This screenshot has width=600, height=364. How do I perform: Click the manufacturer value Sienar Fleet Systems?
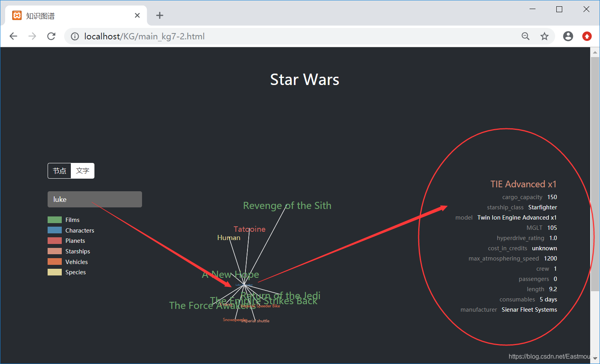pyautogui.click(x=529, y=310)
